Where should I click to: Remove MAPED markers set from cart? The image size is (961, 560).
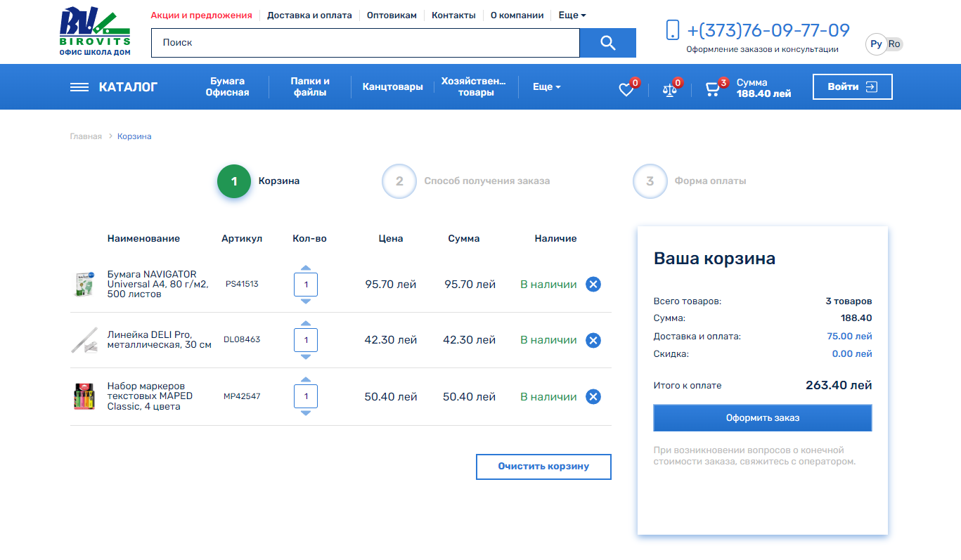593,397
